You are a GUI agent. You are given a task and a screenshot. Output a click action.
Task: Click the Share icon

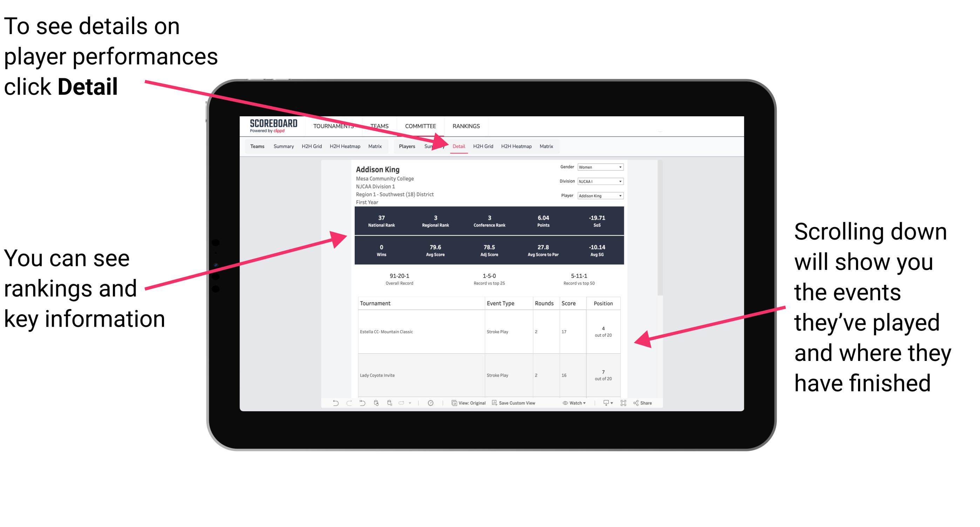[637, 405]
